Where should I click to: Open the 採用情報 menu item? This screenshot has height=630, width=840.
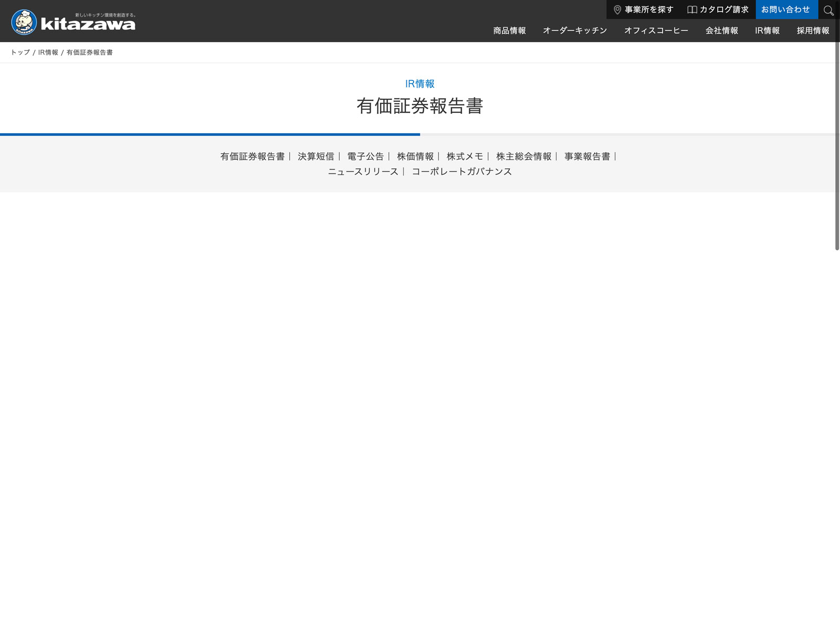(813, 30)
